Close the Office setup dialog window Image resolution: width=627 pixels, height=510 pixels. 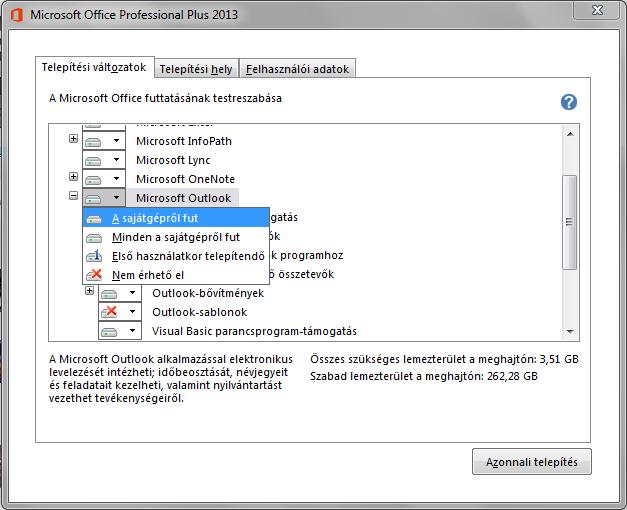[x=597, y=10]
